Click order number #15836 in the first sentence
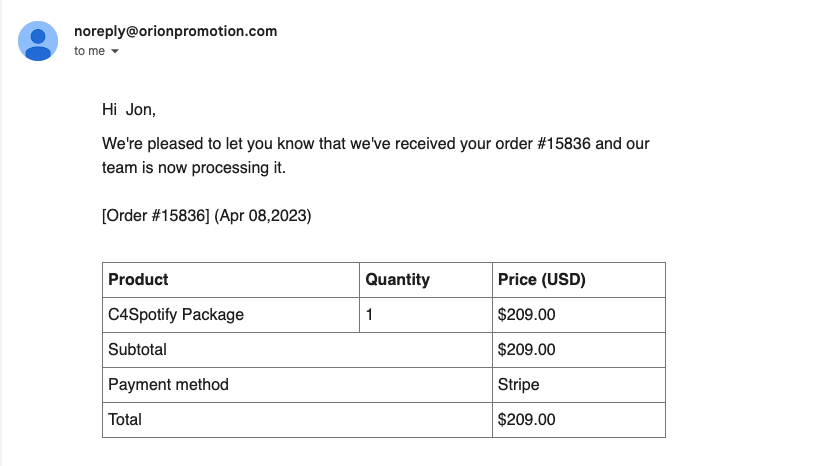 [564, 144]
